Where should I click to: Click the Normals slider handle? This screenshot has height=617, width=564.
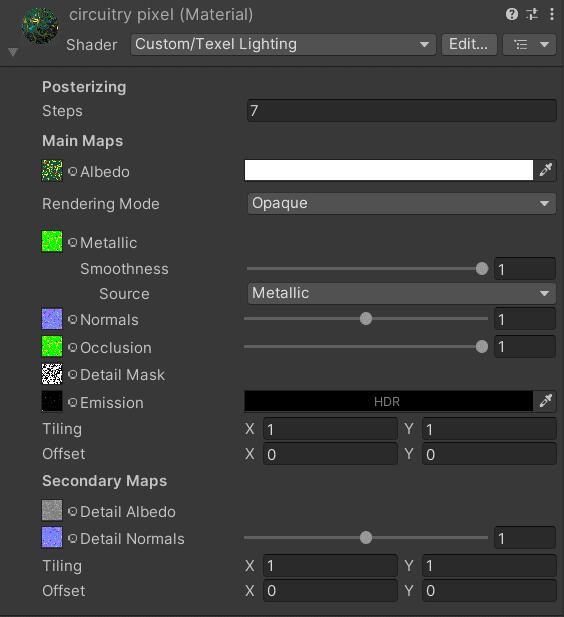click(x=366, y=319)
